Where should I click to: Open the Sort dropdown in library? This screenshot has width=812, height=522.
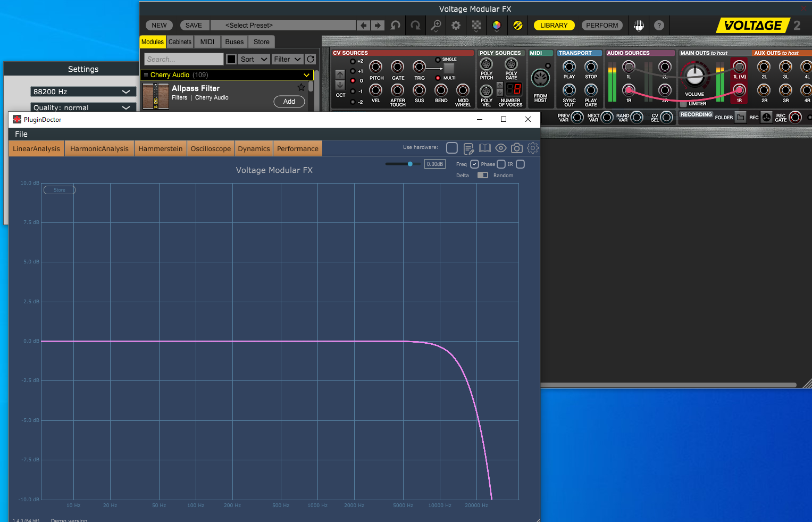[x=254, y=59]
